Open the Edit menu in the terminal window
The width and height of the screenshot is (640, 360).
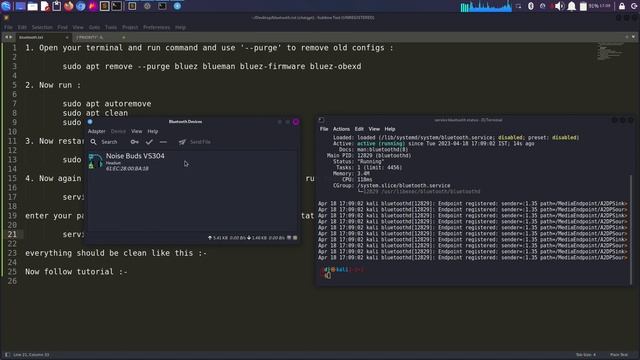click(x=359, y=129)
